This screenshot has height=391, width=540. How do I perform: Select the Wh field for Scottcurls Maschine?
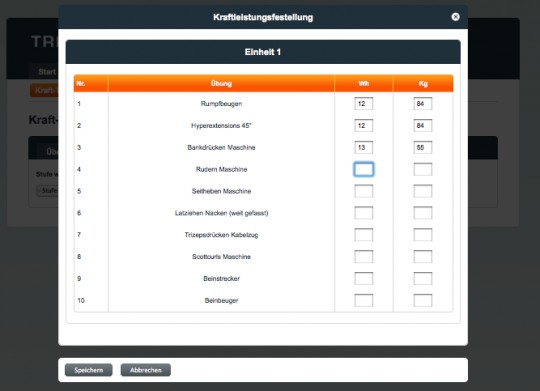point(363,257)
